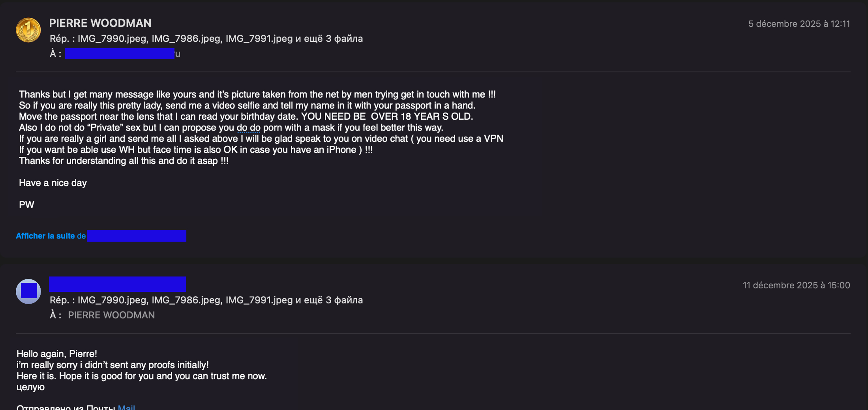
Task: Click the timestamp "11 décembre 2025 à 15:00"
Action: pos(796,285)
